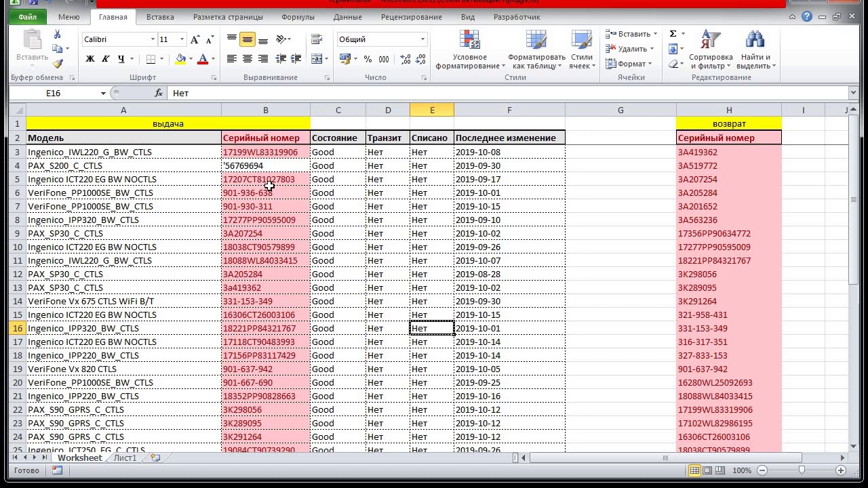Click the merge and center cells icon
The height and width of the screenshot is (488, 868).
(x=317, y=59)
